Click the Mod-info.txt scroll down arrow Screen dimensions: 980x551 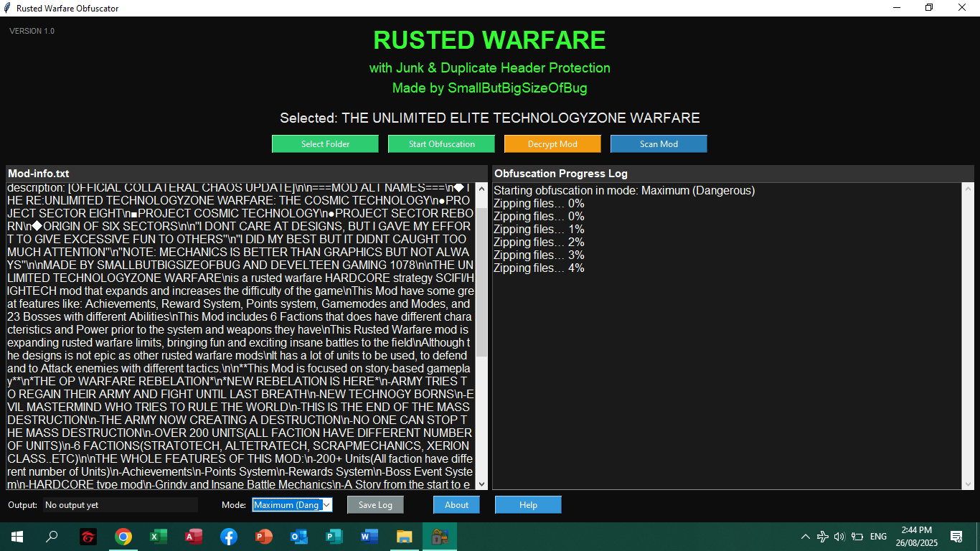pyautogui.click(x=481, y=484)
